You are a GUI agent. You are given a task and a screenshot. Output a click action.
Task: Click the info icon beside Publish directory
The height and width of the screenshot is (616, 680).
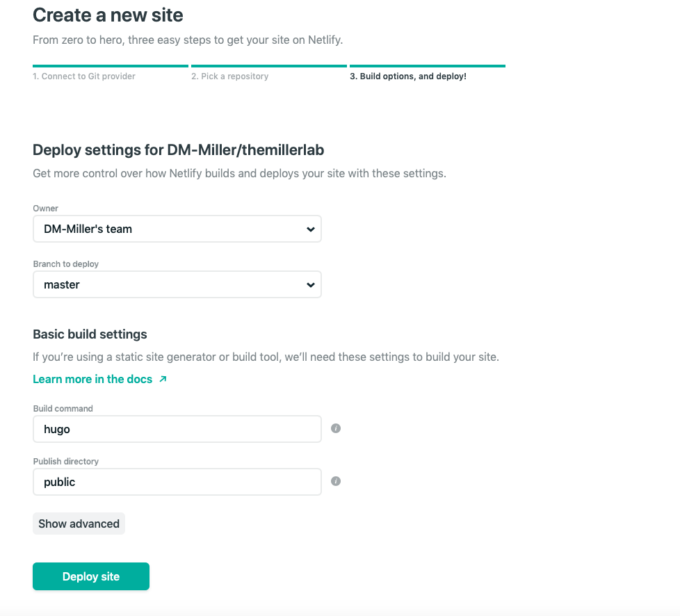(336, 481)
